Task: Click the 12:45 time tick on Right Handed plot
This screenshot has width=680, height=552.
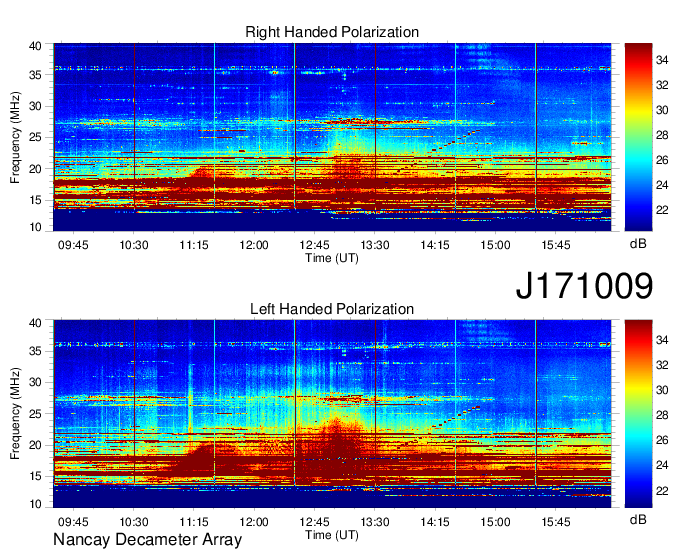Action: coord(314,245)
